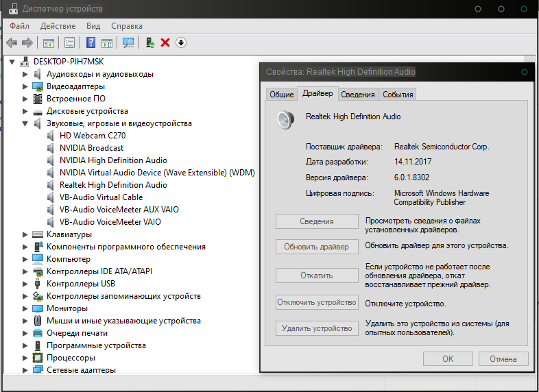This screenshot has height=392, width=539.
Task: Click the show/hide console tree icon
Action: coord(49,43)
